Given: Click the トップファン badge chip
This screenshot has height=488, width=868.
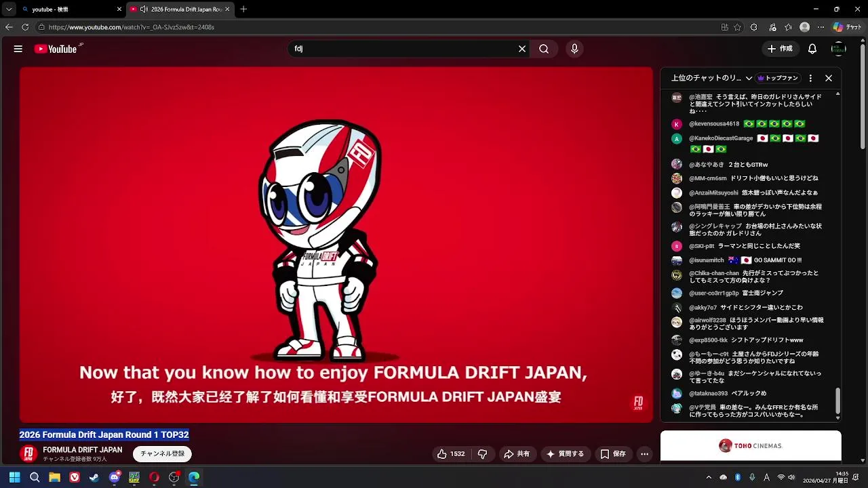Looking at the screenshot, I should (x=778, y=78).
